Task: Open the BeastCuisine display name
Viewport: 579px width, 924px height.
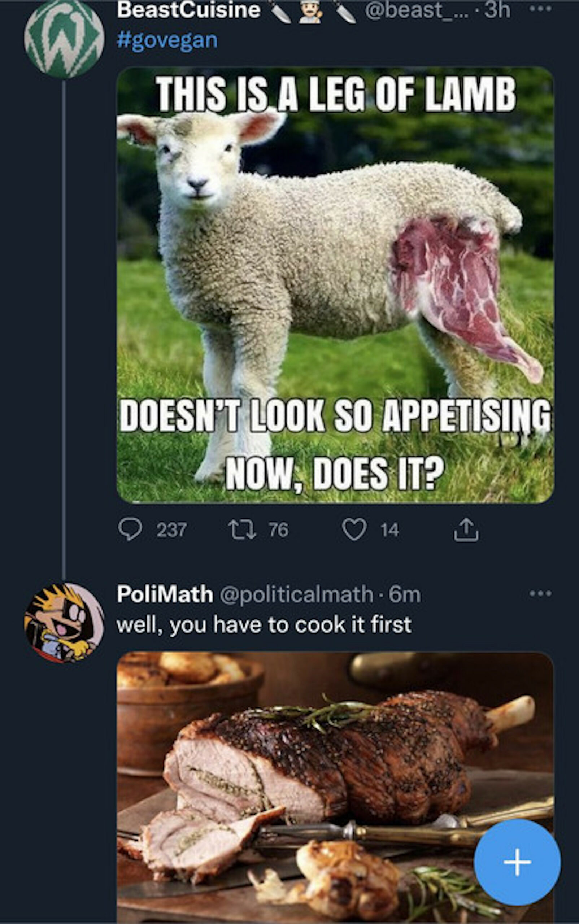Action: [x=188, y=10]
